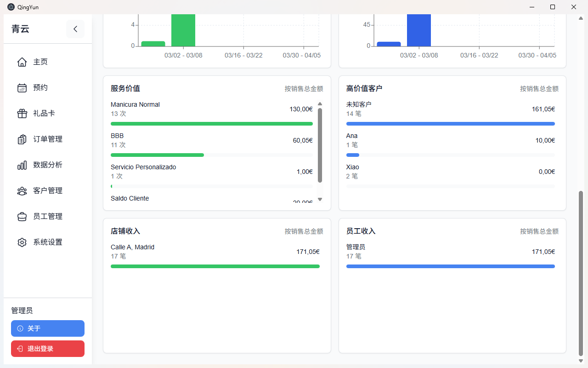Click Saldo Cliente service name

tap(130, 198)
